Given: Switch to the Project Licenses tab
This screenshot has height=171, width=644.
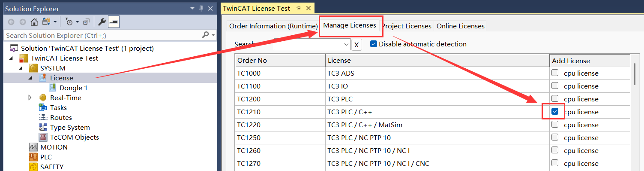Looking at the screenshot, I should pos(406,26).
